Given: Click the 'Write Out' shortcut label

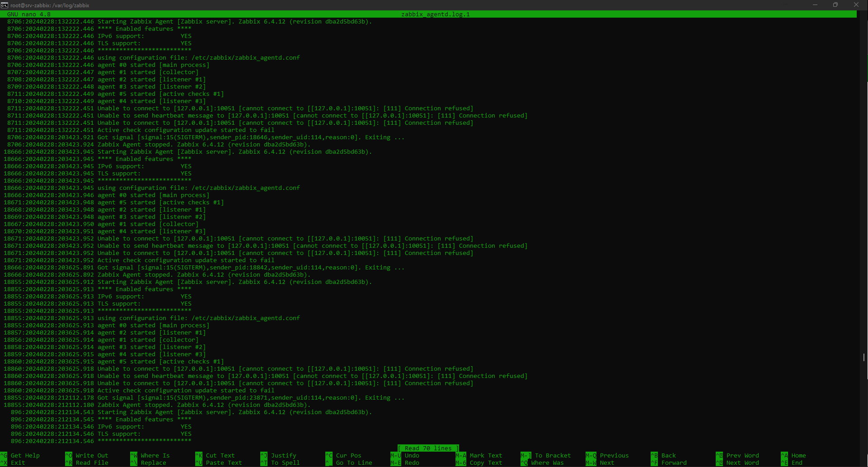Looking at the screenshot, I should (x=92, y=456).
